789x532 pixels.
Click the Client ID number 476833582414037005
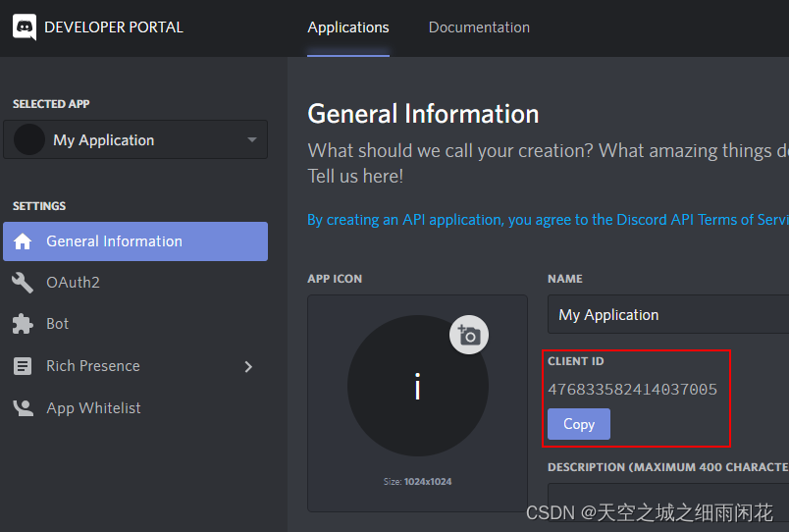pyautogui.click(x=632, y=389)
